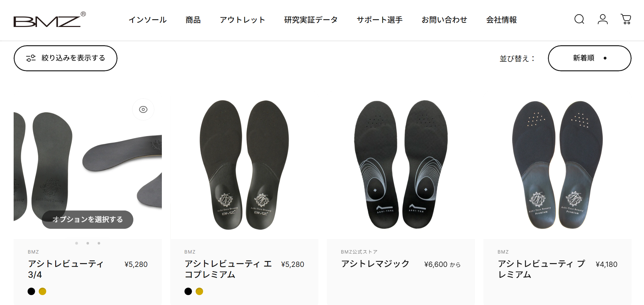
Task: Open the アウトレット menu item
Action: click(x=242, y=20)
